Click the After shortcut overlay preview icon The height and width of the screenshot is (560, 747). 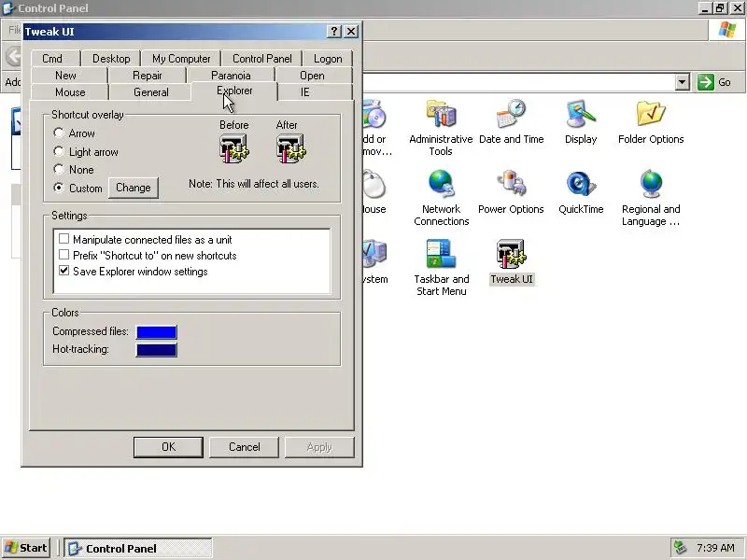(x=291, y=148)
